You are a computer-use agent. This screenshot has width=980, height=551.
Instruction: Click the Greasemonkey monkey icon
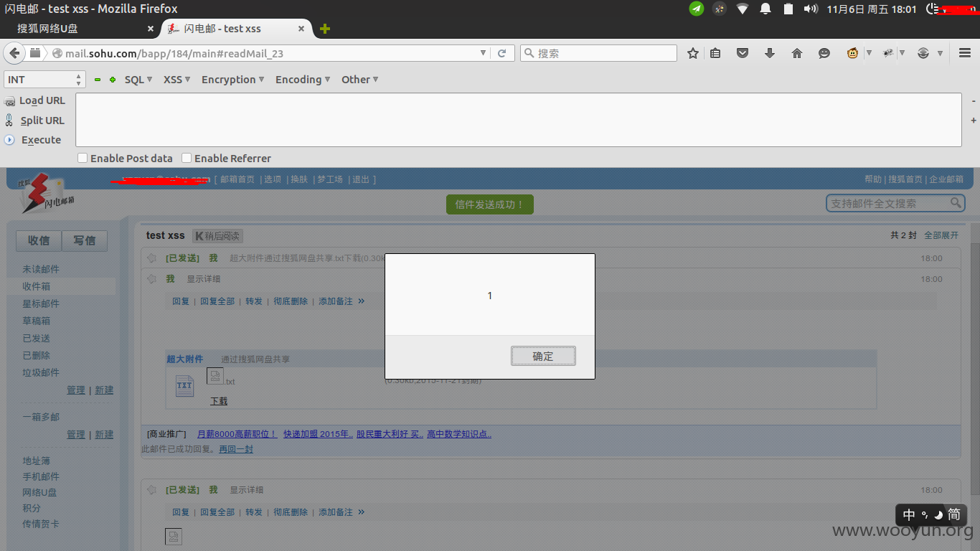pos(852,53)
